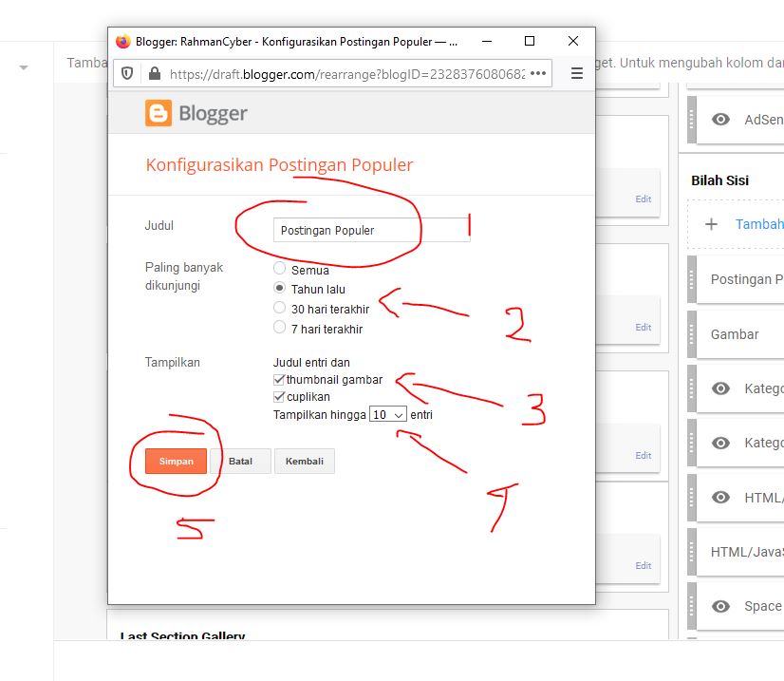Viewport: 784px width, 681px height.
Task: Open the HTML/Java widget without eye icon
Action: coord(740,552)
